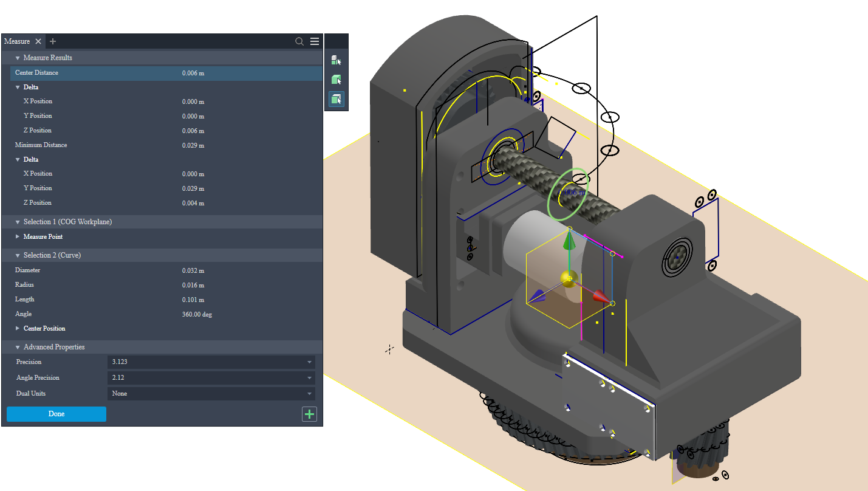Open the Dual Units dropdown
This screenshot has width=868, height=491.
211,394
